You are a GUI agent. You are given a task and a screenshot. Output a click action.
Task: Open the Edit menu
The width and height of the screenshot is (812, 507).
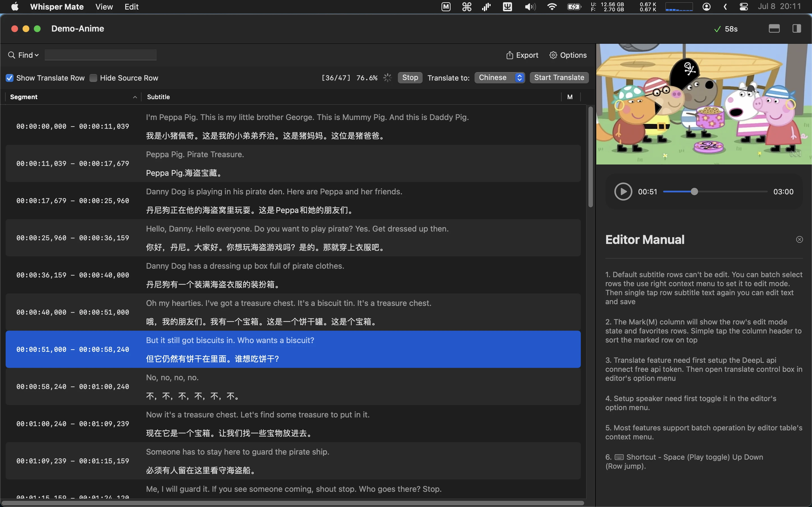tap(131, 6)
